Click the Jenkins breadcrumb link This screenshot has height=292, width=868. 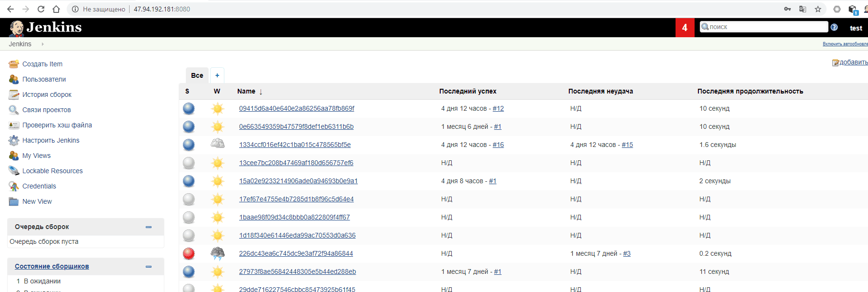20,44
